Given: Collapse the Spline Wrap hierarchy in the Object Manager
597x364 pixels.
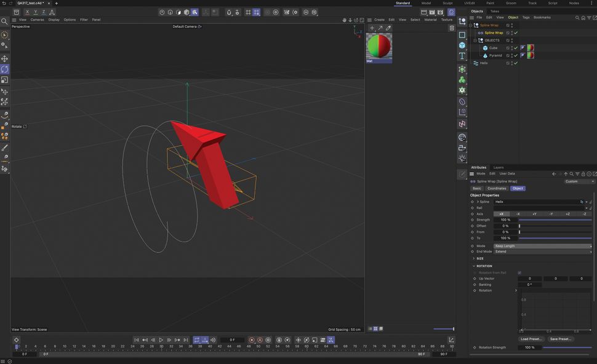Looking at the screenshot, I should [x=470, y=25].
